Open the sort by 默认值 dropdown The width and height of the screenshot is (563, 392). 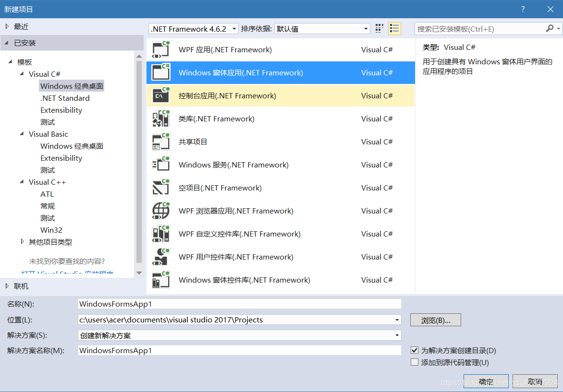[322, 29]
